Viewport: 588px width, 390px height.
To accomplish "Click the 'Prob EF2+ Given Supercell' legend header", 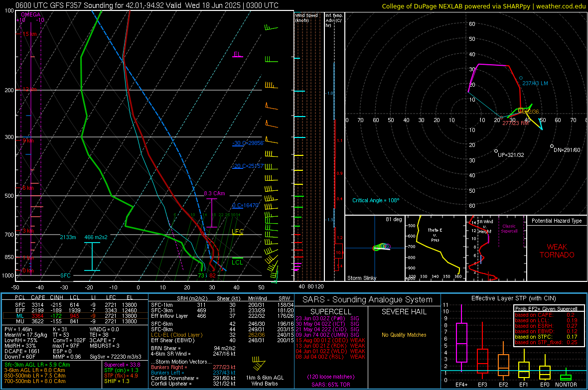I will tap(546, 309).
